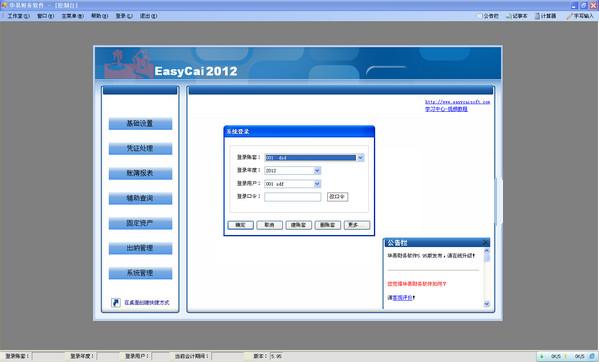Launch 记事本 from the top toolbar
The width and height of the screenshot is (599, 362).
tap(516, 16)
